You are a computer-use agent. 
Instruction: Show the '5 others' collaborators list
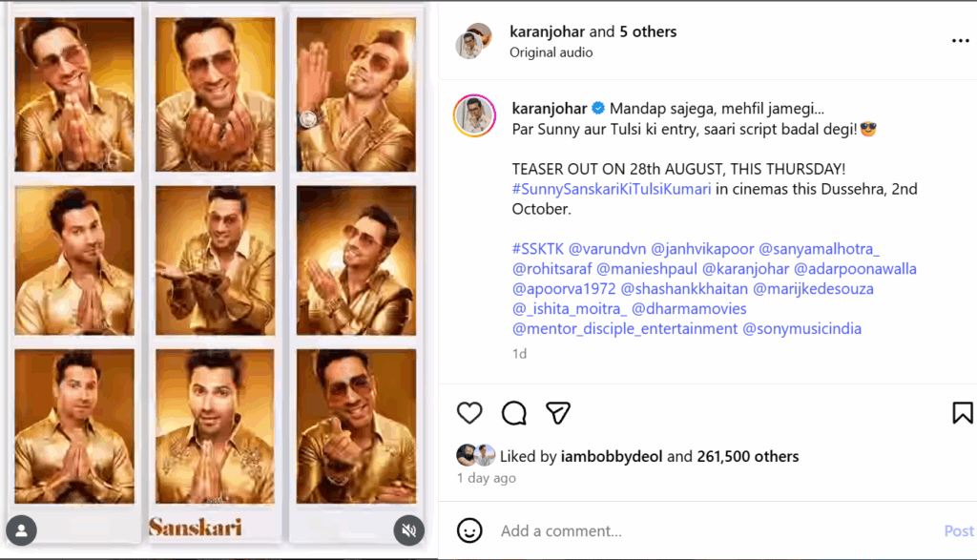[648, 31]
